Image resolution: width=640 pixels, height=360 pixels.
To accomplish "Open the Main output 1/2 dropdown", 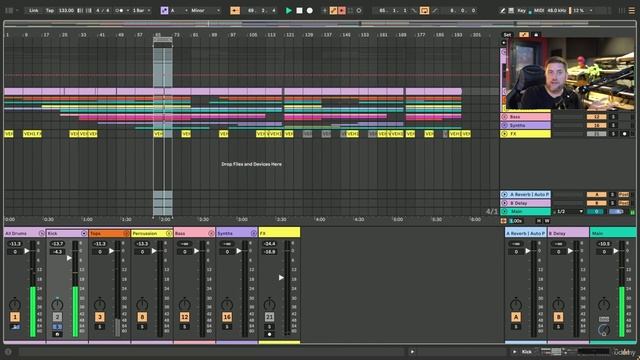I will tap(569, 211).
